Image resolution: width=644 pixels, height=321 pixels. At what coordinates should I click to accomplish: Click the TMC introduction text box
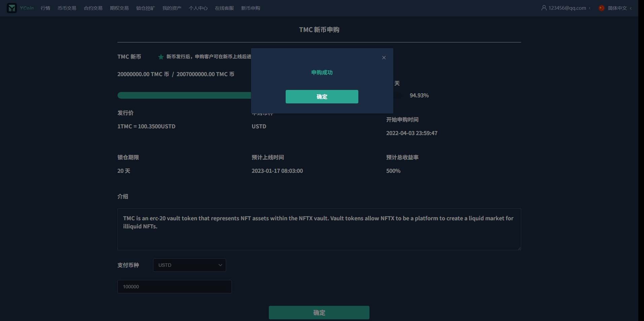319,229
